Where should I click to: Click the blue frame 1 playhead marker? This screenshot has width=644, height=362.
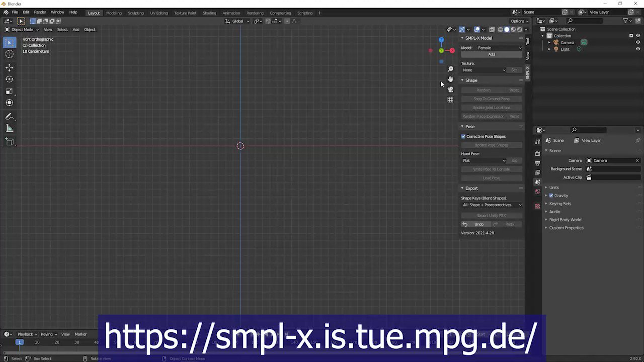click(19, 342)
